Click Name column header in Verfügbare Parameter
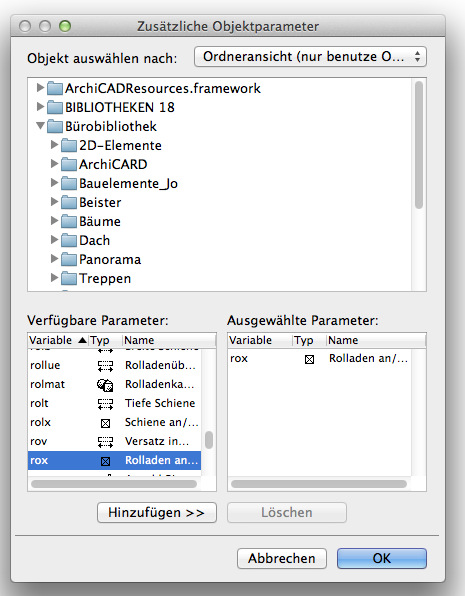The width and height of the screenshot is (465, 596). pyautogui.click(x=169, y=340)
